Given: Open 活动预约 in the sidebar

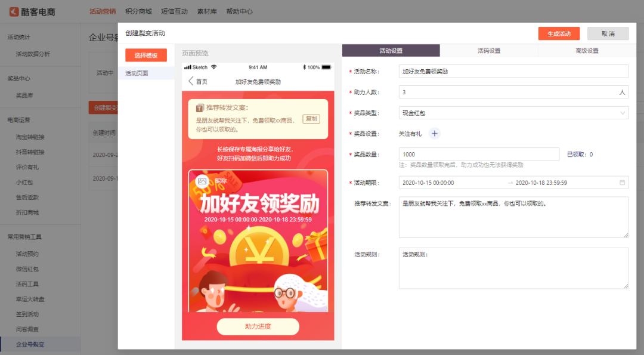Looking at the screenshot, I should [27, 254].
